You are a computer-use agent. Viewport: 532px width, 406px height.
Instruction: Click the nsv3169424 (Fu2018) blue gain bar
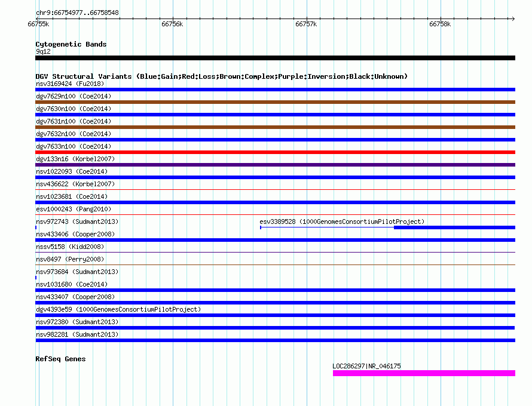[x=275, y=90]
